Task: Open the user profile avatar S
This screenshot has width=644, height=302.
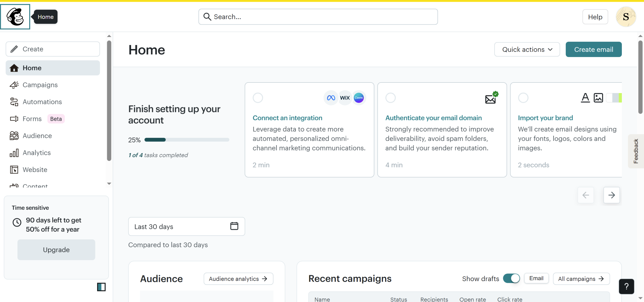Action: pos(626,17)
